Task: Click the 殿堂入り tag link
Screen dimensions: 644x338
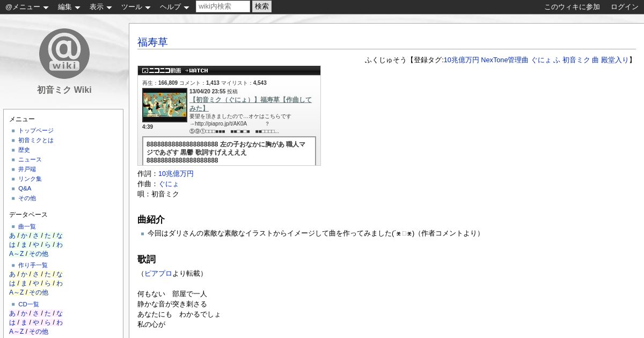Action: [x=614, y=60]
